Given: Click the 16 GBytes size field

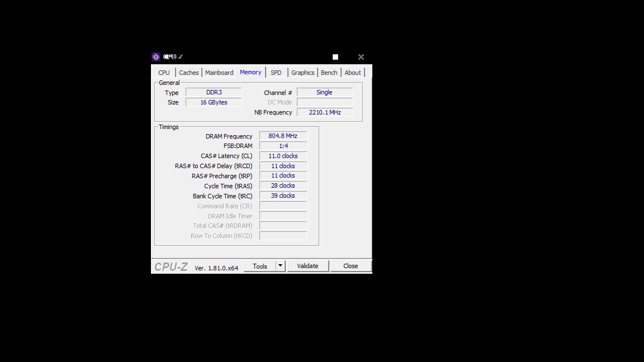Looking at the screenshot, I should coord(214,102).
